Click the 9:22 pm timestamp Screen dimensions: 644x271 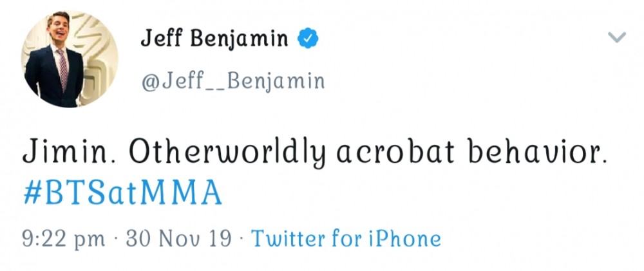point(63,239)
